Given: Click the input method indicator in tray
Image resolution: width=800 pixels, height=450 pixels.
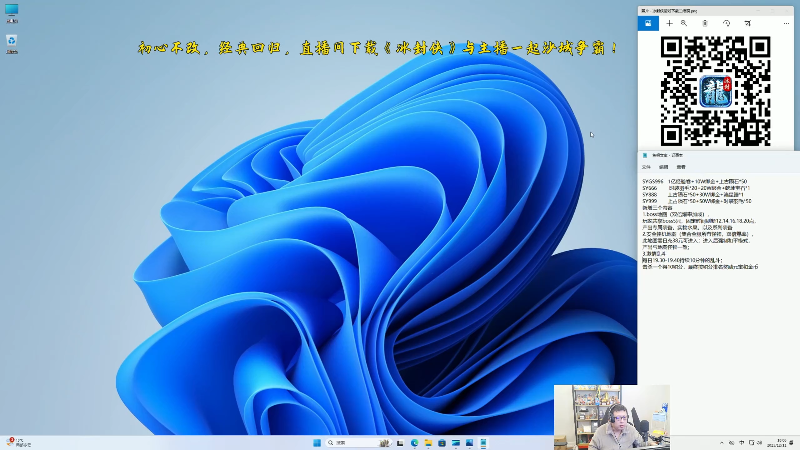Looking at the screenshot, I should (x=741, y=443).
